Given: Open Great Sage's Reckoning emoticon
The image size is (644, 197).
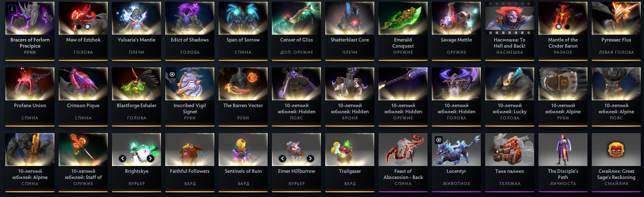Looking at the screenshot, I should 616,162.
